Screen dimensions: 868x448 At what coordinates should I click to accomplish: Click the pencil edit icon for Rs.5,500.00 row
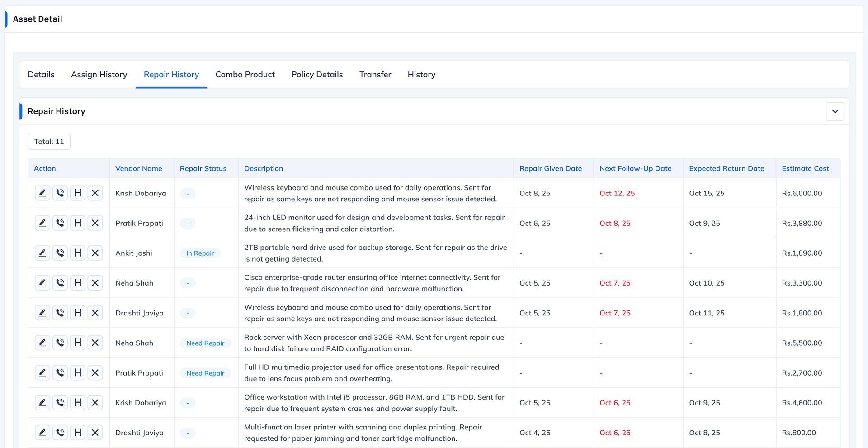click(42, 343)
